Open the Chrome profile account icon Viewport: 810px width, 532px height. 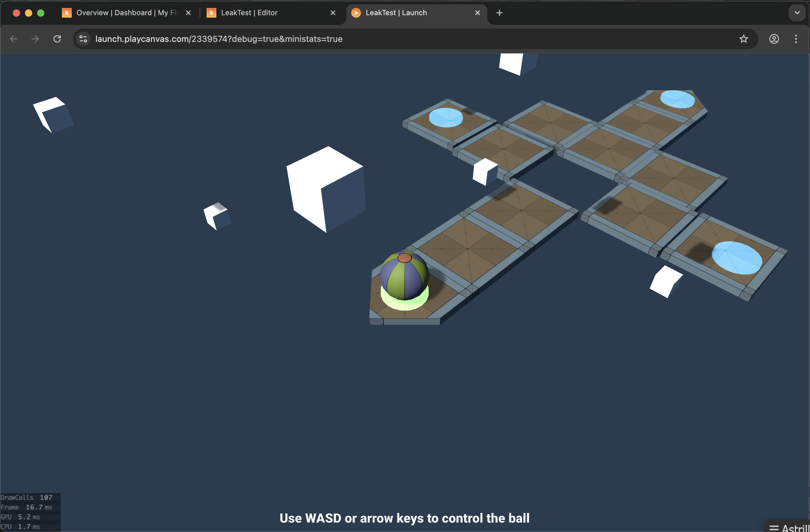(x=774, y=39)
